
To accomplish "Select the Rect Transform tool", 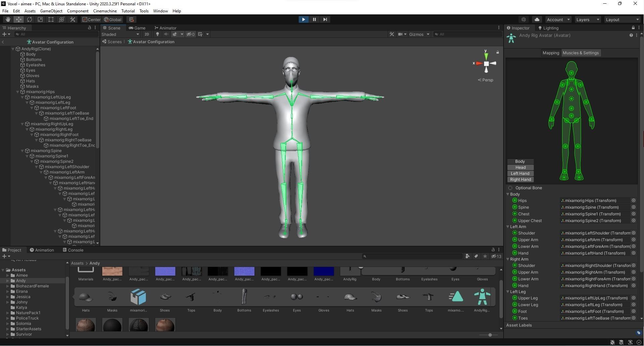I will tap(51, 19).
